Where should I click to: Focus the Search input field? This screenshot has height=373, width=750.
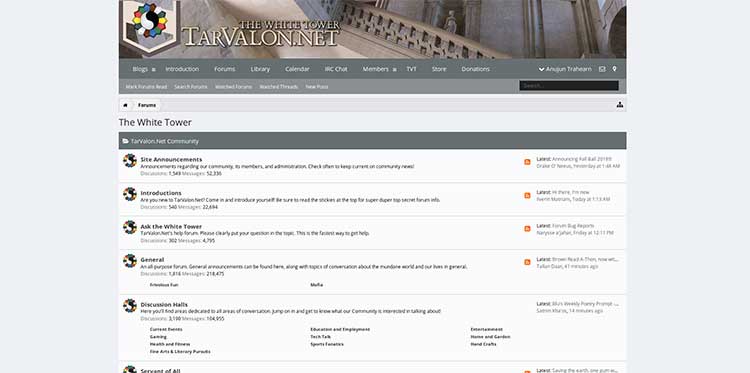pos(569,86)
